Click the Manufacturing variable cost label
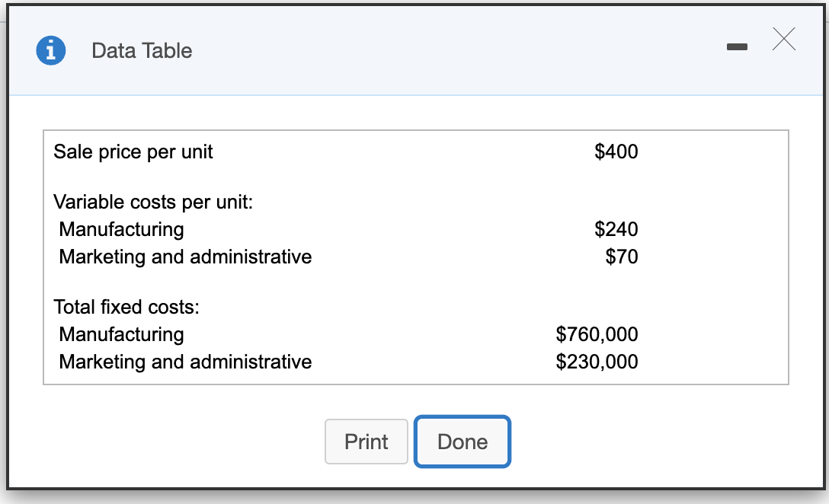Image resolution: width=829 pixels, height=504 pixels. click(122, 230)
